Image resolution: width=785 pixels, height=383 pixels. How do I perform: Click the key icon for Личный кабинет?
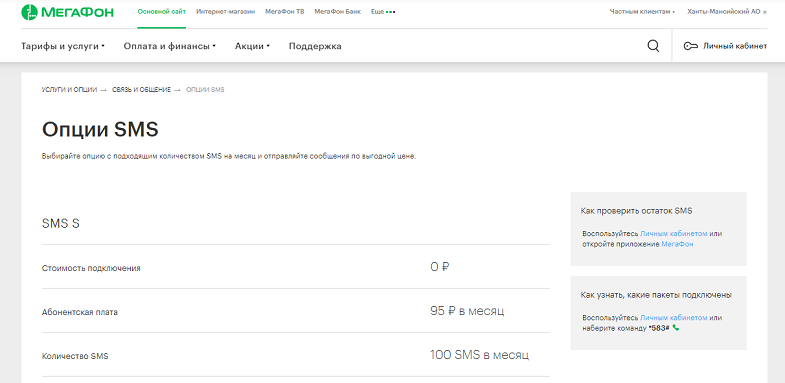click(691, 46)
